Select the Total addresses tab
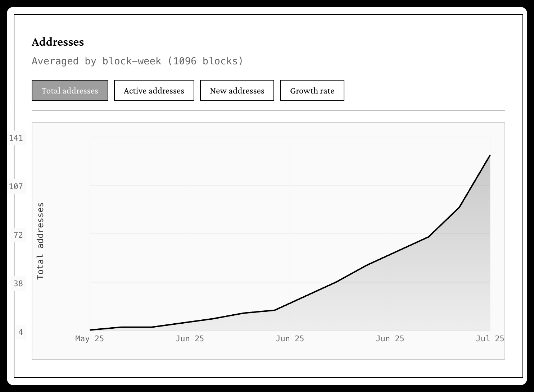This screenshot has height=392, width=534. pos(70,91)
